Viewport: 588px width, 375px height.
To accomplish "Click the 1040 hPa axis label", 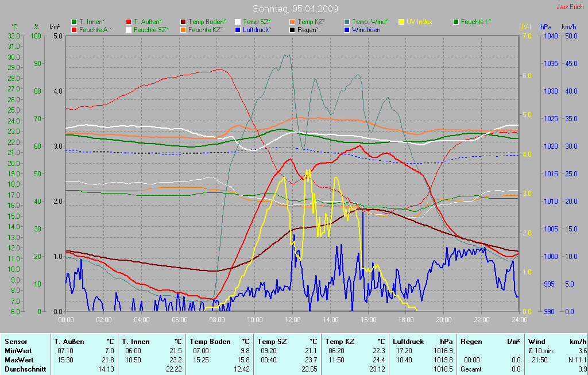I will (551, 36).
